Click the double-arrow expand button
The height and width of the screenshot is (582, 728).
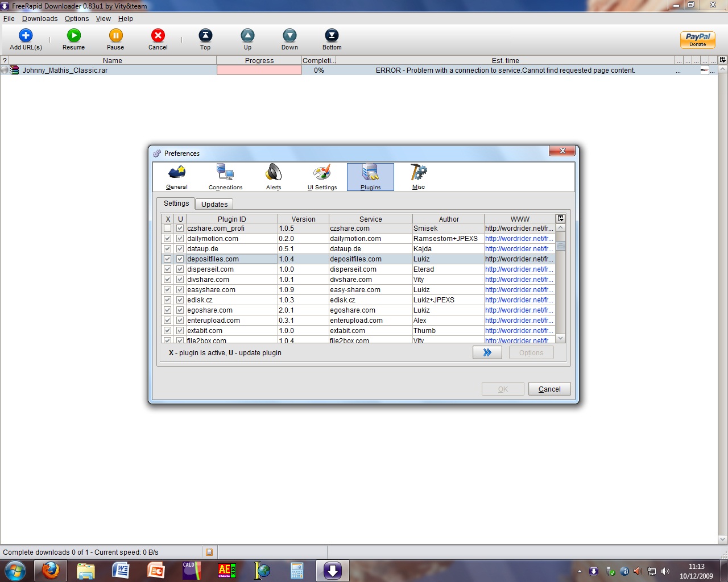tap(487, 353)
